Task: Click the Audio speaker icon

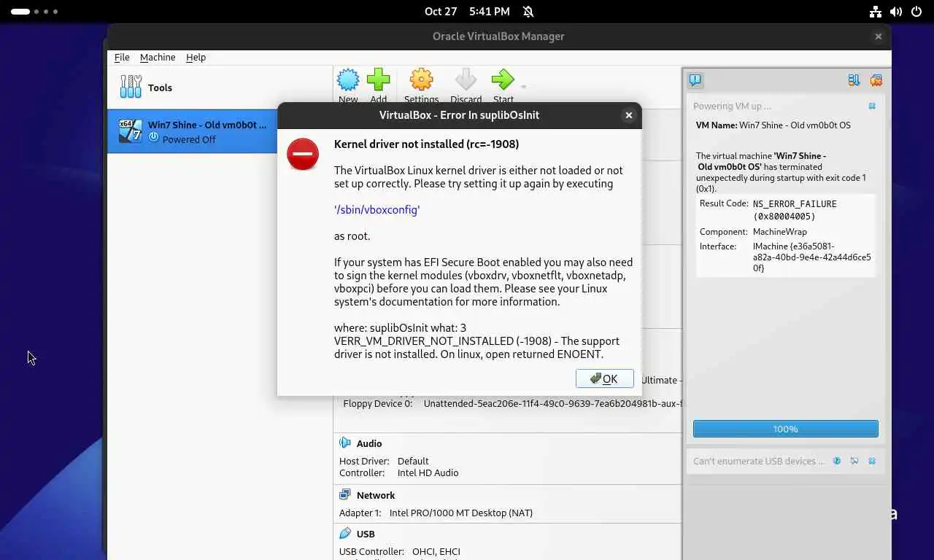Action: click(x=345, y=443)
